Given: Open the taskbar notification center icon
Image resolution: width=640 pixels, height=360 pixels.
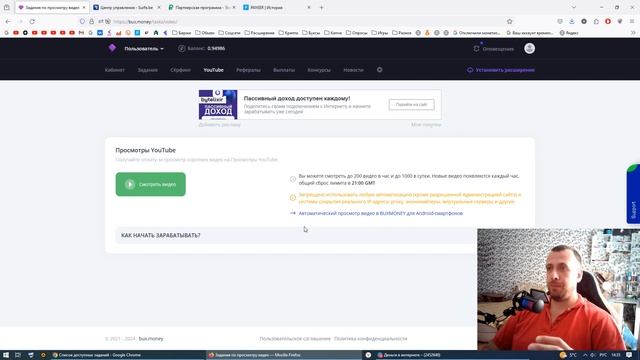Looking at the screenshot, I should coord(629,355).
